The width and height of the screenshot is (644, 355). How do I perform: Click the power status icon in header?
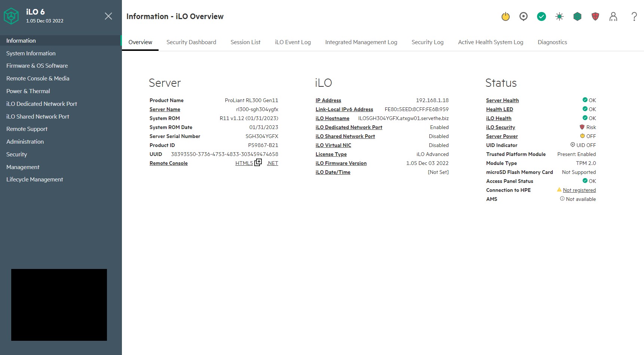[x=506, y=16]
